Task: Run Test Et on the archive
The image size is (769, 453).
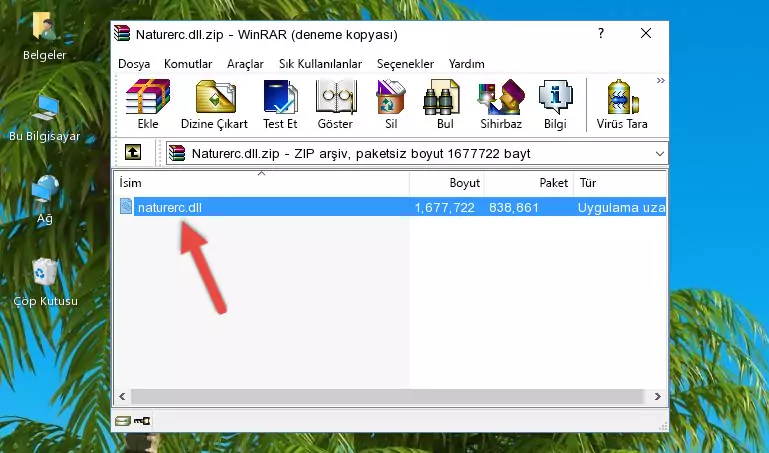Action: pyautogui.click(x=280, y=104)
